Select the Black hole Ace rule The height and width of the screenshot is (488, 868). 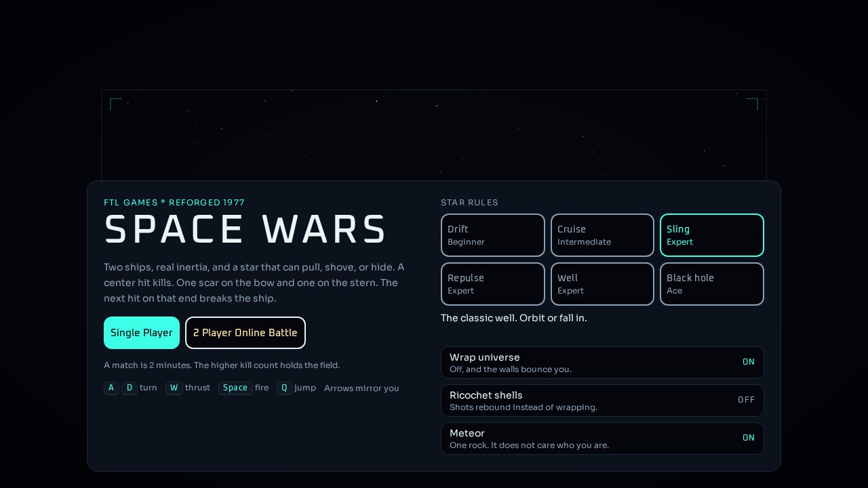[x=712, y=284]
